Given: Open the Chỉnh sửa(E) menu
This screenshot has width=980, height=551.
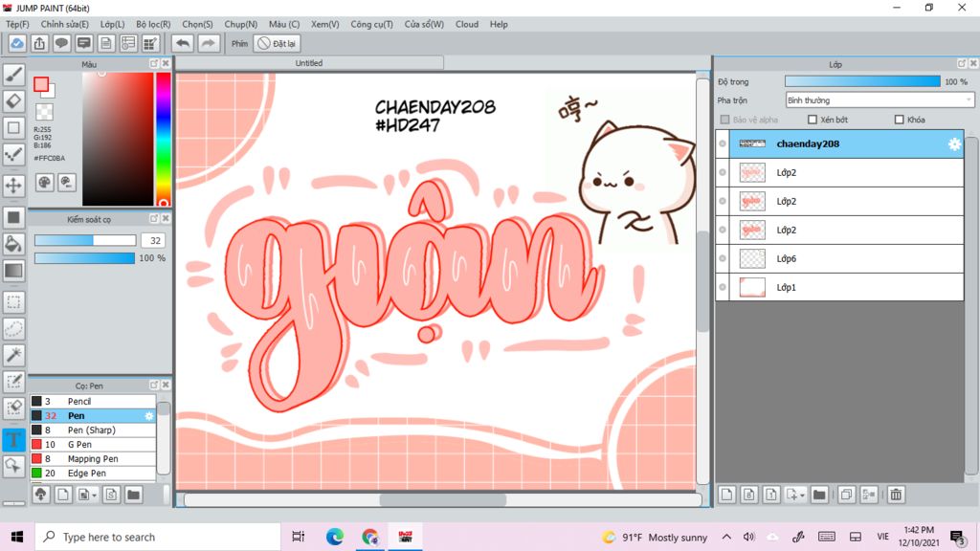Looking at the screenshot, I should (x=64, y=24).
